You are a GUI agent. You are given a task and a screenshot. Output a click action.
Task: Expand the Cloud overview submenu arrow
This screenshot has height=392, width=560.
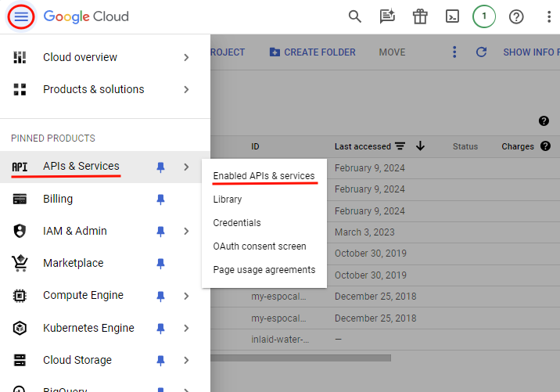click(x=186, y=57)
